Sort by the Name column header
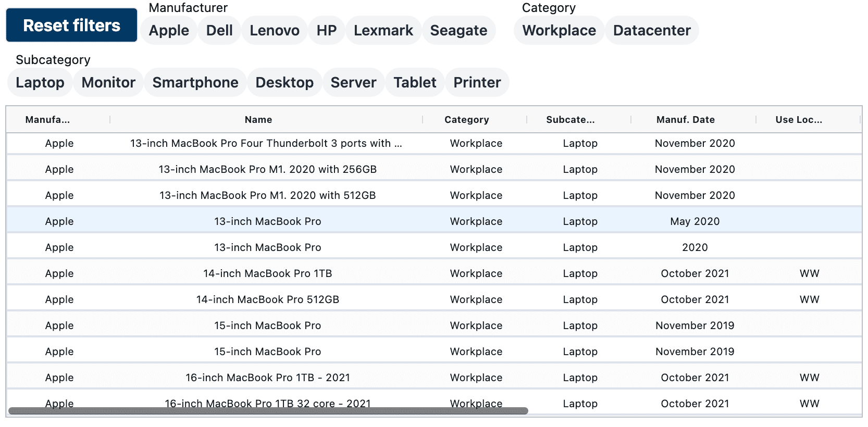The height and width of the screenshot is (427, 868). click(258, 120)
